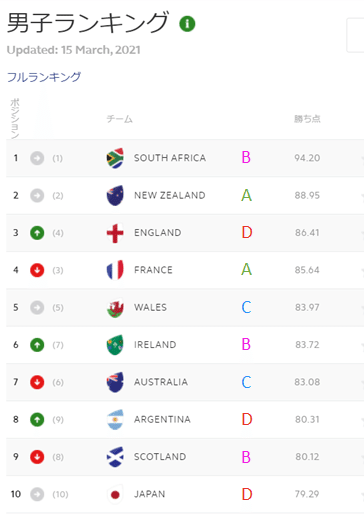Viewport: 364px width, 517px height.
Task: Click the green info icon beside the title
Action: (x=187, y=24)
